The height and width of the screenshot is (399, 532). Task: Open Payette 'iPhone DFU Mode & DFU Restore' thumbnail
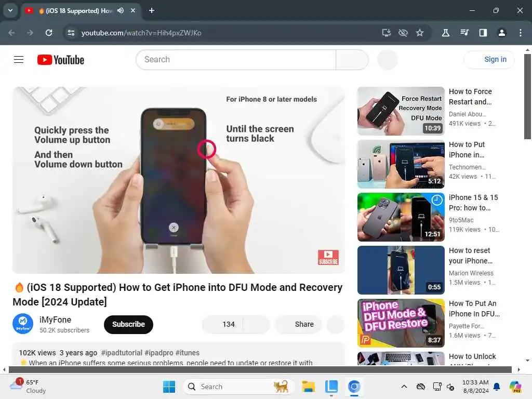[x=401, y=323]
